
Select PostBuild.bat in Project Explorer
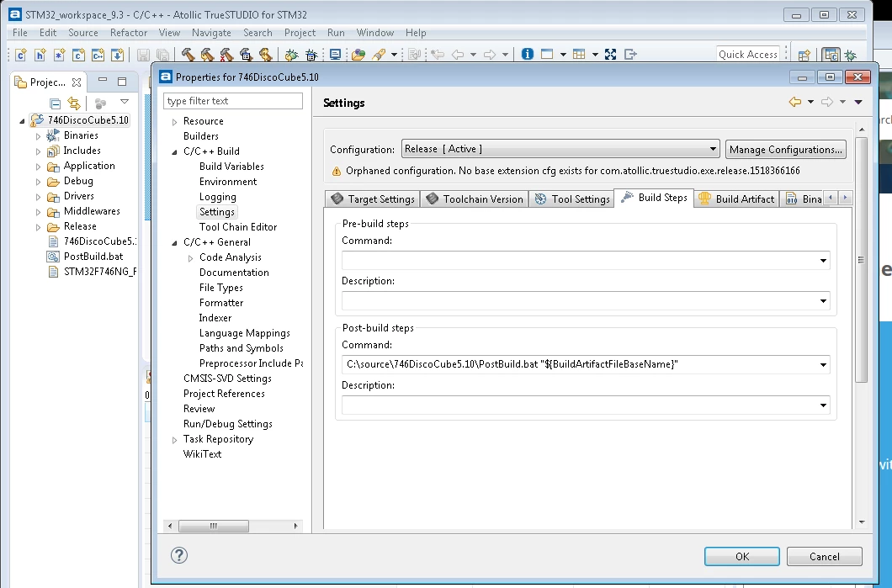(93, 257)
